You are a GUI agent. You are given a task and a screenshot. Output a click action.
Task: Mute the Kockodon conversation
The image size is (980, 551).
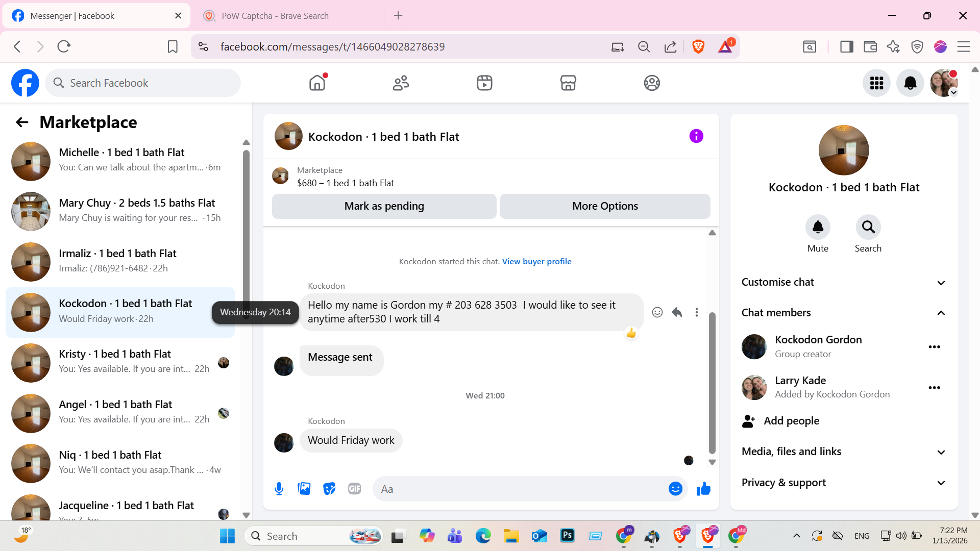[818, 228]
